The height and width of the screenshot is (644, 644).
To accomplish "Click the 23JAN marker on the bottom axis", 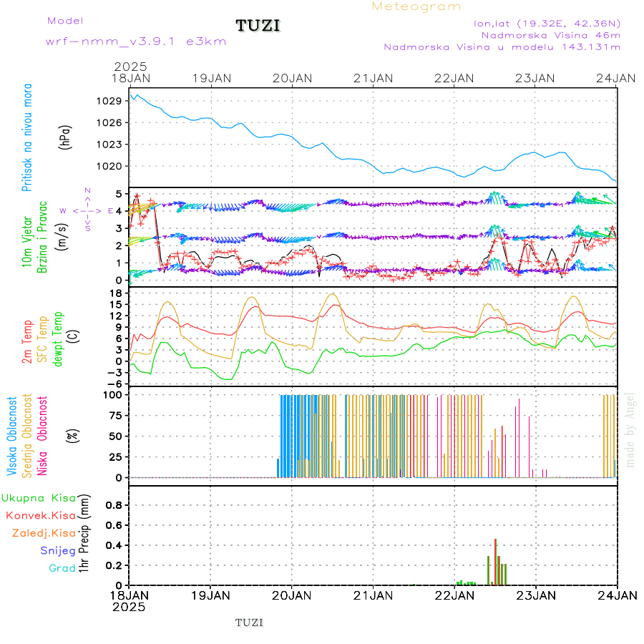I will [x=535, y=594].
